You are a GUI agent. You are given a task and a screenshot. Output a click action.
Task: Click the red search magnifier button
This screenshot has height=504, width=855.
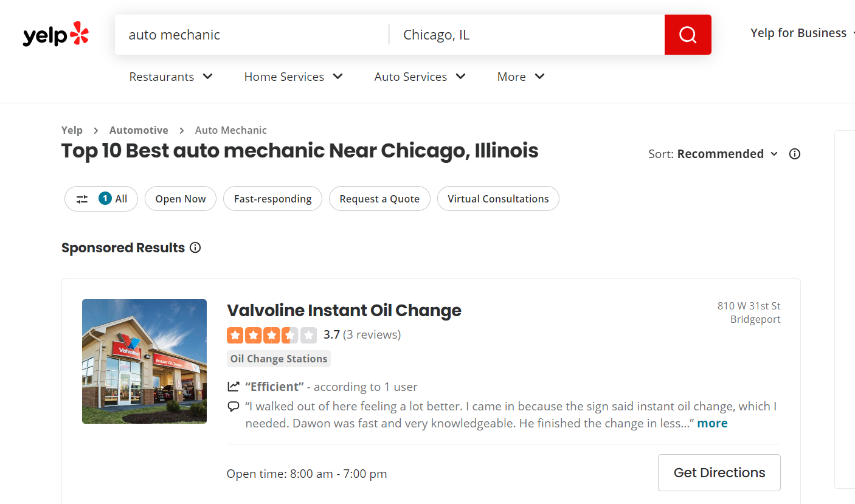(x=688, y=35)
